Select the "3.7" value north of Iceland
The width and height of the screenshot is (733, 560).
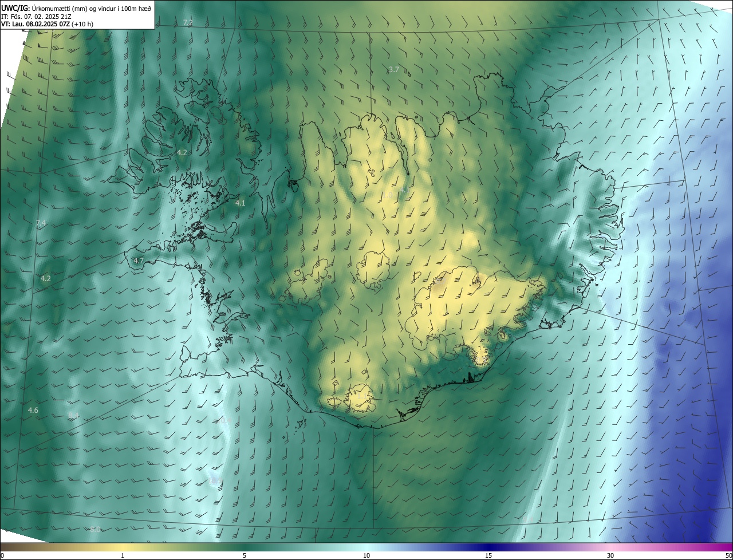(393, 70)
